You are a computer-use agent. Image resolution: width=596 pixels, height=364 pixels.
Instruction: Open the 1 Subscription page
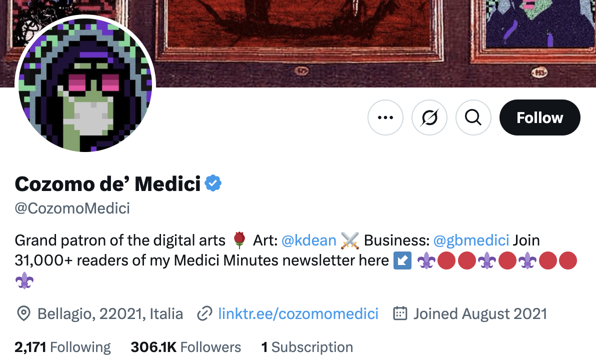point(307,346)
